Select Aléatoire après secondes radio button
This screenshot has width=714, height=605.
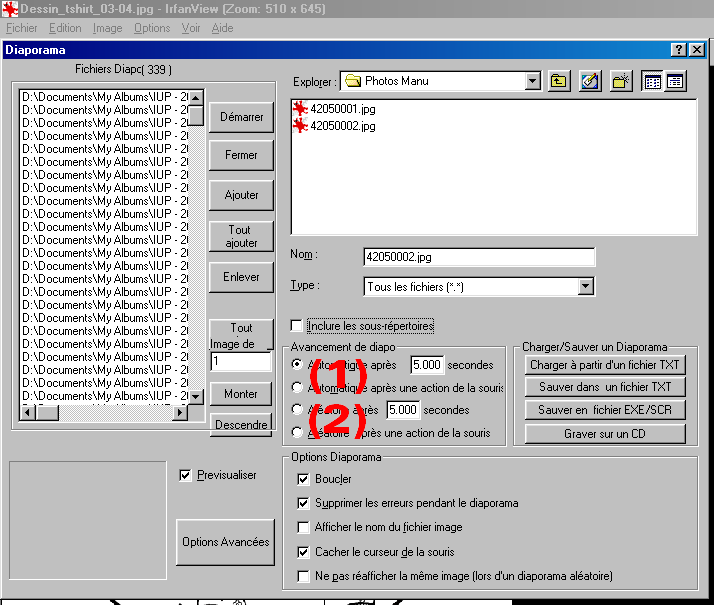coord(297,410)
